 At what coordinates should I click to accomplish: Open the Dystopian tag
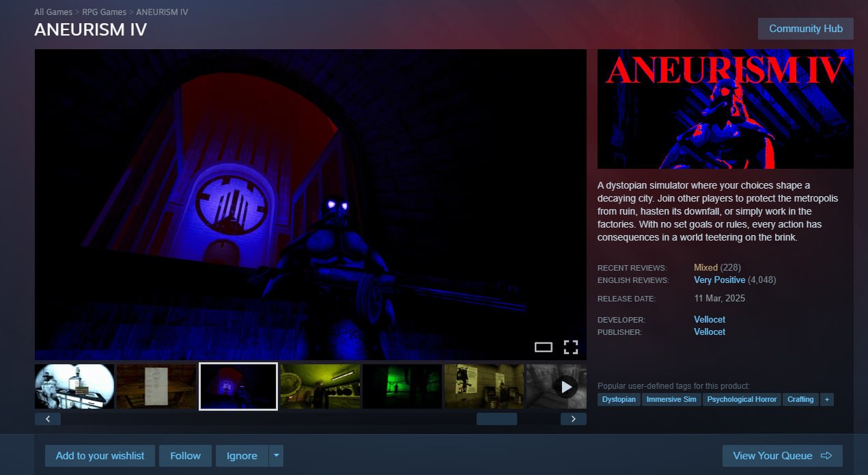click(619, 399)
